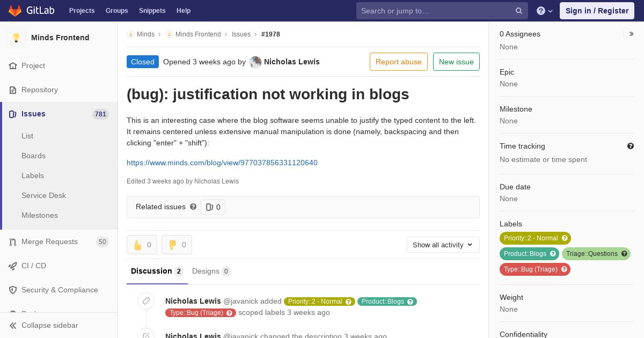Image resolution: width=644 pixels, height=338 pixels.
Task: Click the Security & Compliance shield icon
Action: [13, 290]
